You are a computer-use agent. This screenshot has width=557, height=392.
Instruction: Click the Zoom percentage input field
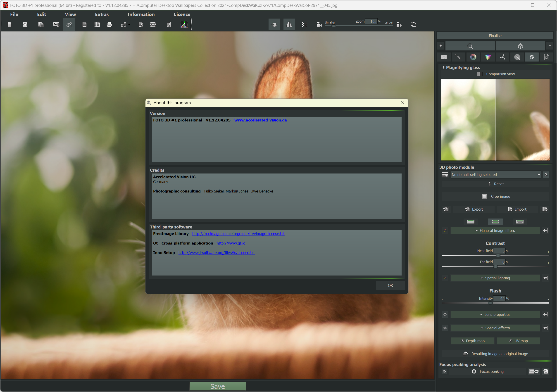(371, 21)
